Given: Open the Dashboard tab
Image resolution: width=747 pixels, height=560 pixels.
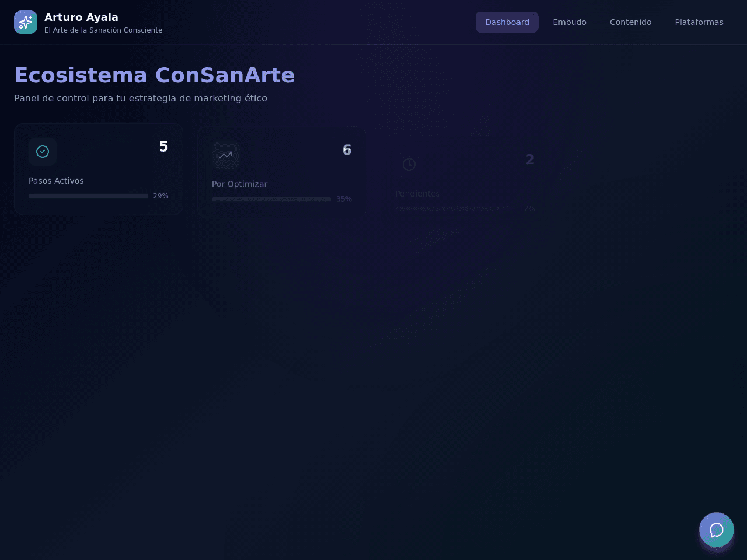Looking at the screenshot, I should tap(507, 22).
